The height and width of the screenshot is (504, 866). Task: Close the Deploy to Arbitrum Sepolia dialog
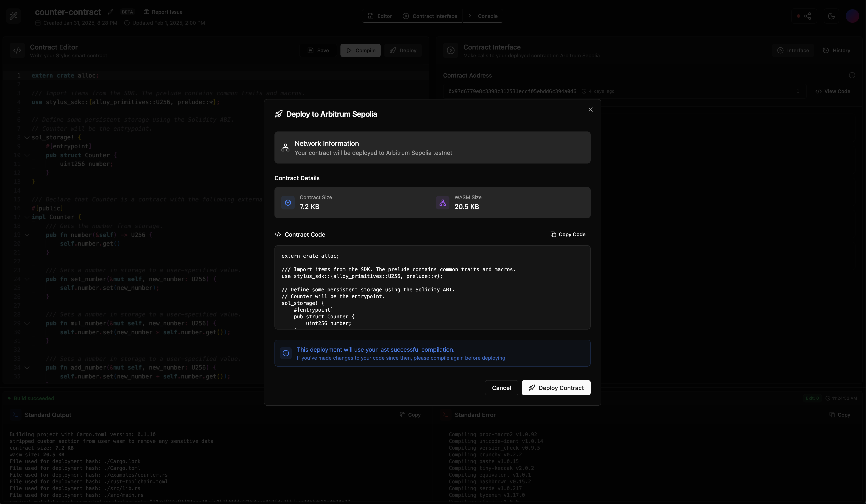pos(590,110)
